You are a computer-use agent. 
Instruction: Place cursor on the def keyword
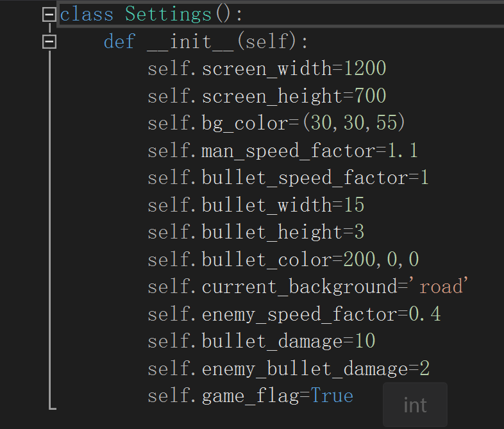119,42
